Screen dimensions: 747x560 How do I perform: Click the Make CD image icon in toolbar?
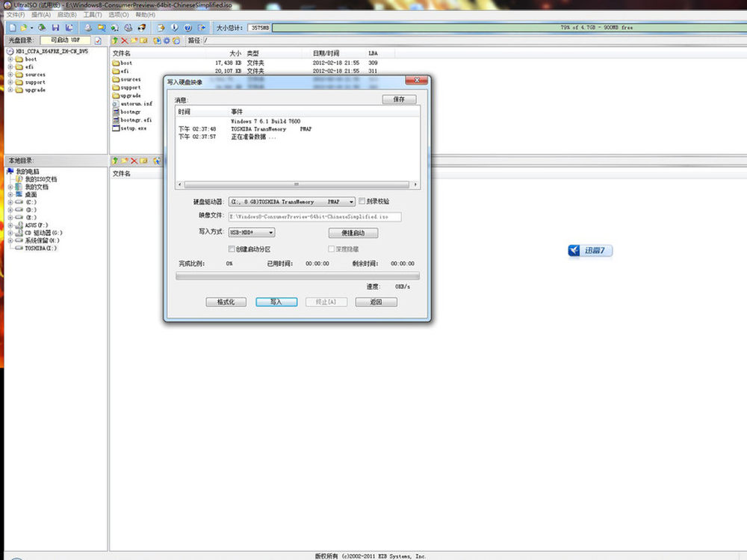(x=88, y=28)
